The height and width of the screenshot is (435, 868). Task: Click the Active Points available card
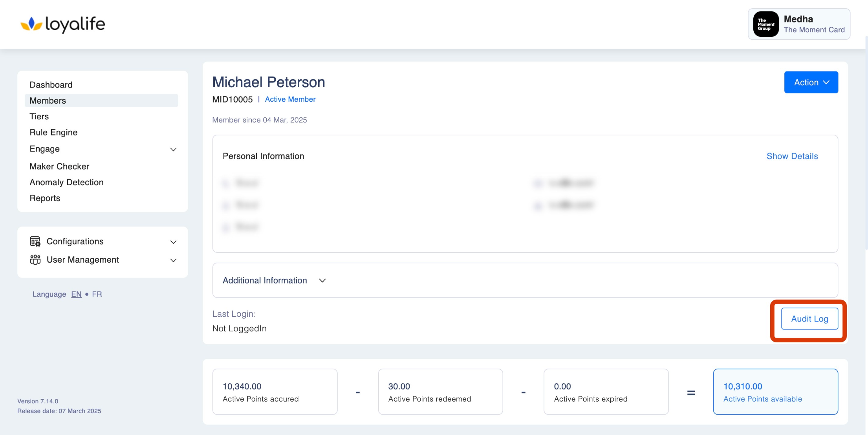tap(775, 392)
